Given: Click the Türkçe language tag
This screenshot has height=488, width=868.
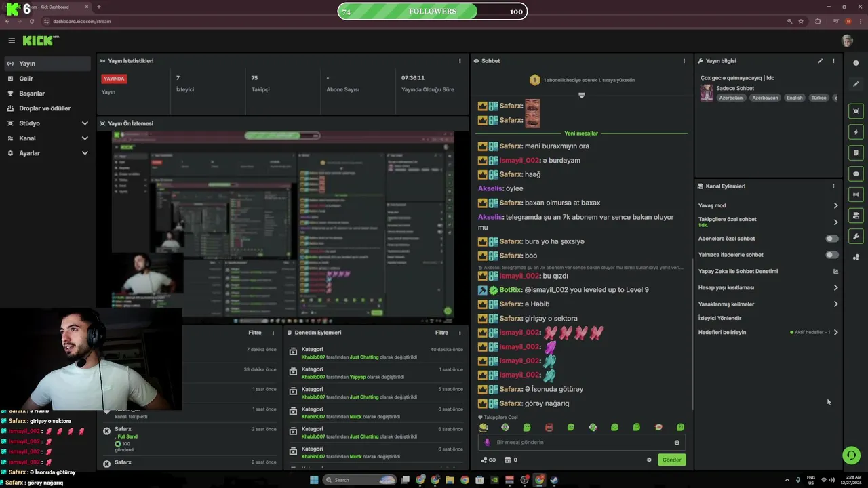Looking at the screenshot, I should tap(819, 98).
